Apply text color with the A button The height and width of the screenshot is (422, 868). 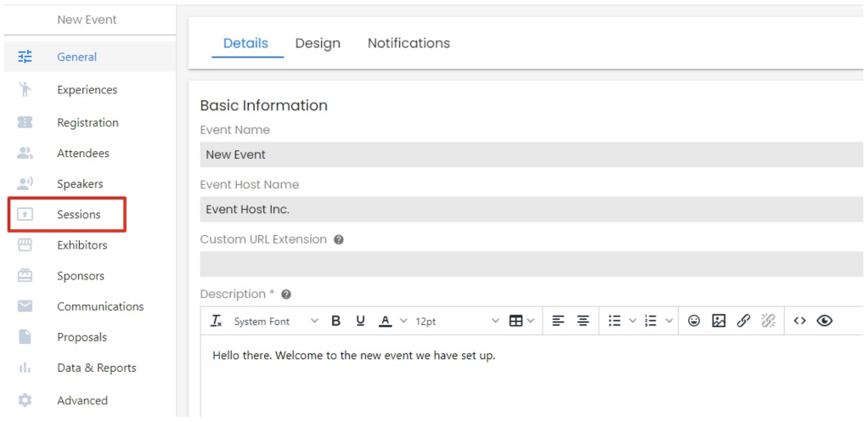click(x=386, y=321)
